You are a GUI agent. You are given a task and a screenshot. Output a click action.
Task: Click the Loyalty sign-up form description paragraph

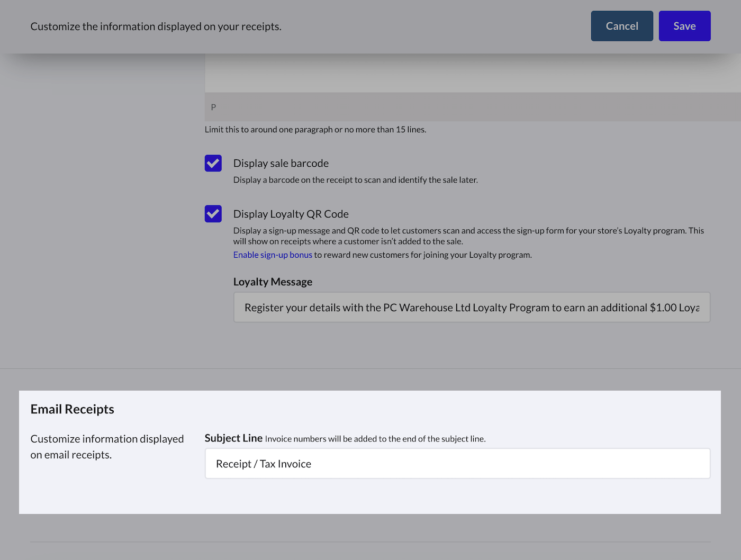click(468, 236)
